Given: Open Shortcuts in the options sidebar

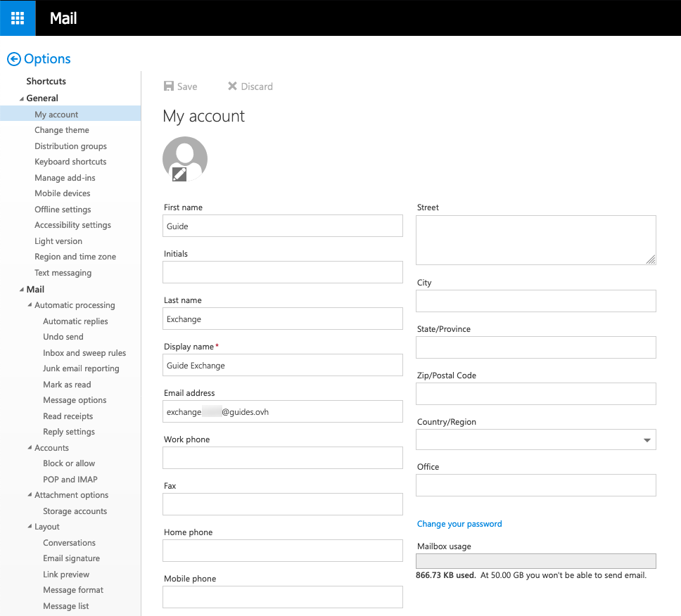Looking at the screenshot, I should (x=46, y=82).
